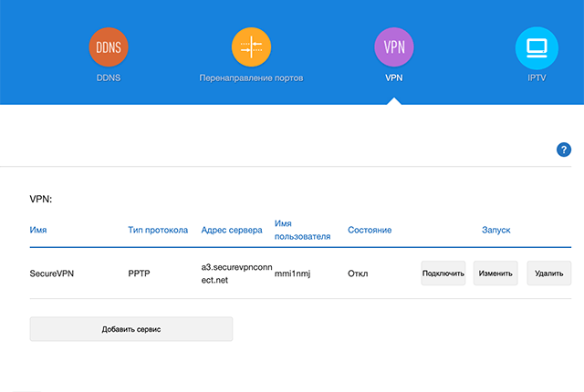This screenshot has height=392, width=584.
Task: Click Изменить to edit SecureVPN
Action: click(x=495, y=273)
